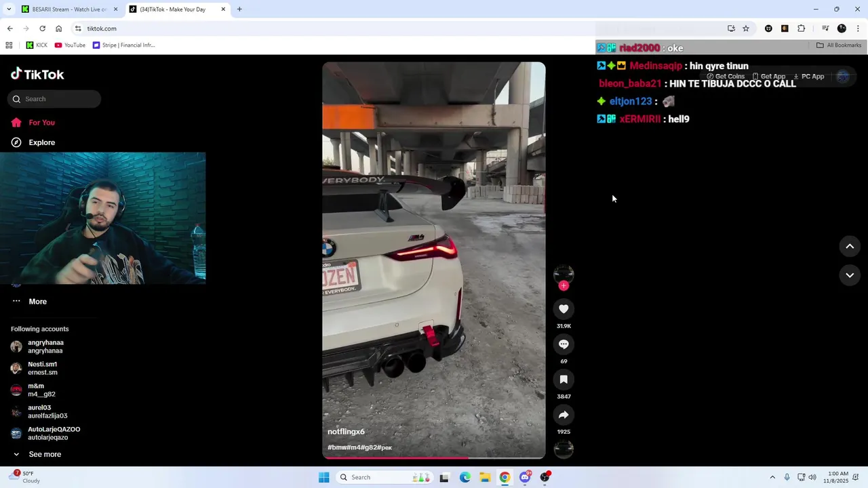
Task: Click black extension icon beside star
Action: point(768,28)
